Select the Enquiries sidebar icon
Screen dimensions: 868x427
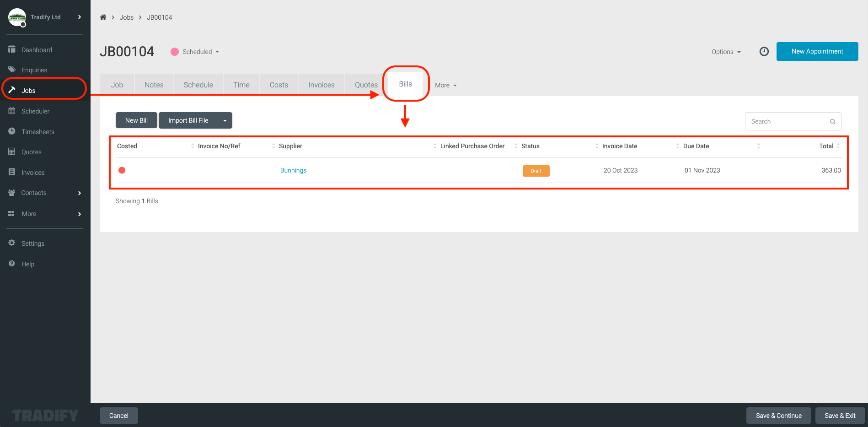[11, 70]
